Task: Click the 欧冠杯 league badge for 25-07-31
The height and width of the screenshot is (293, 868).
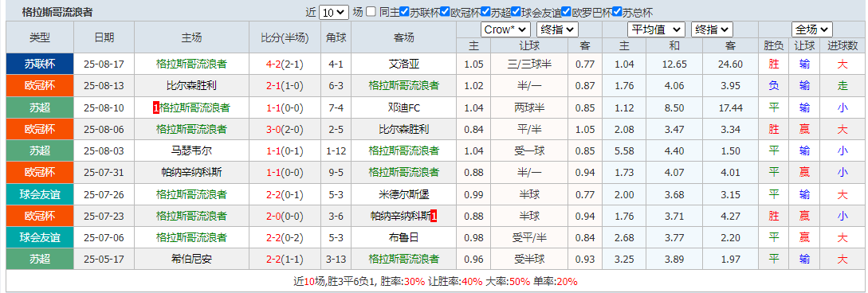Action: pos(40,173)
